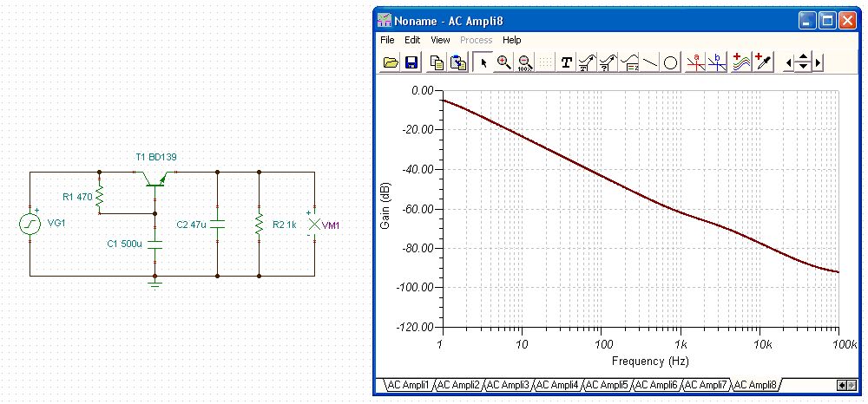868x404 pixels.
Task: Select the AC Ampli8 tab
Action: pyautogui.click(x=755, y=385)
